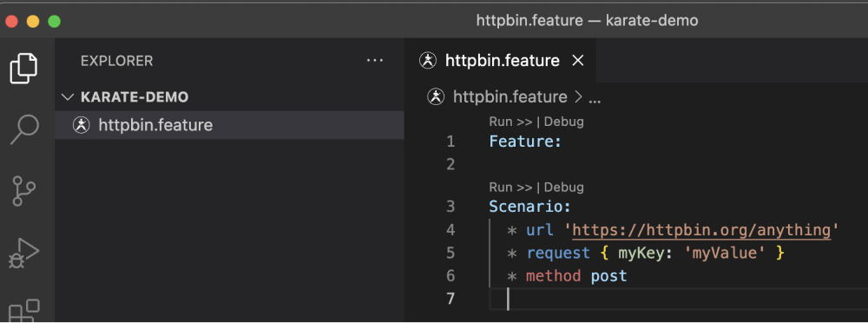Click the Karate icon in the breadcrumb

coord(437,97)
